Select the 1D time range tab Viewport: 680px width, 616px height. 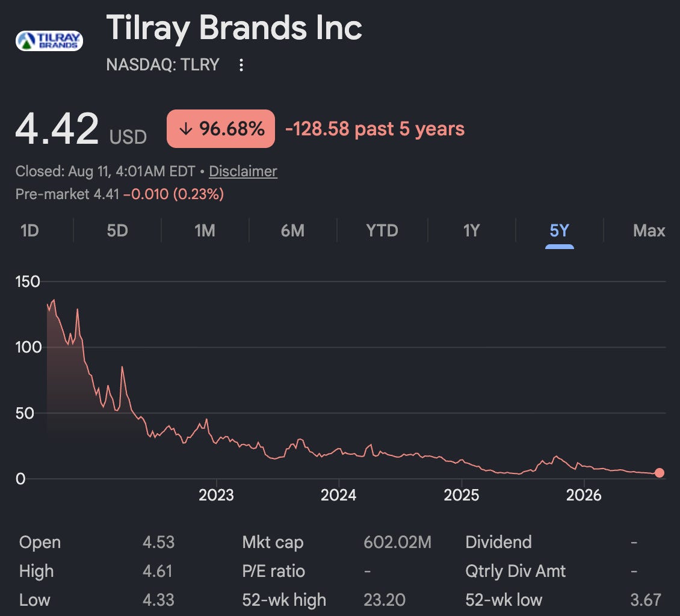point(29,230)
